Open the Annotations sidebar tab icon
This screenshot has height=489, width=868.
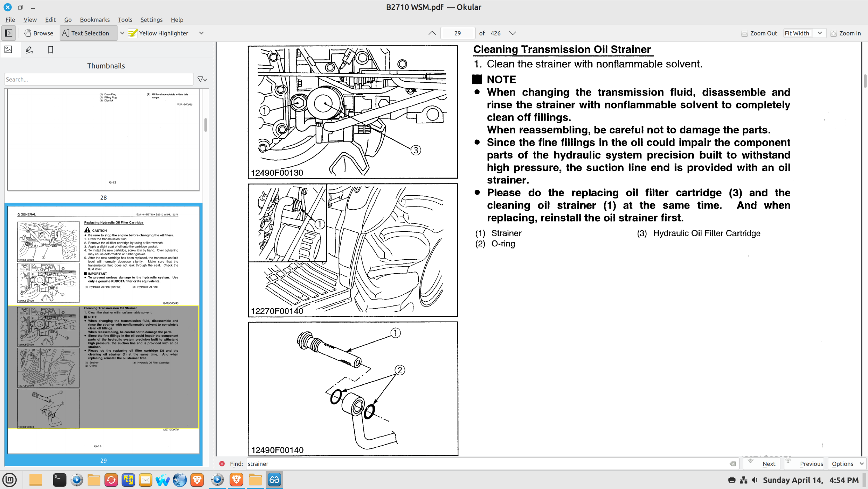coord(29,50)
